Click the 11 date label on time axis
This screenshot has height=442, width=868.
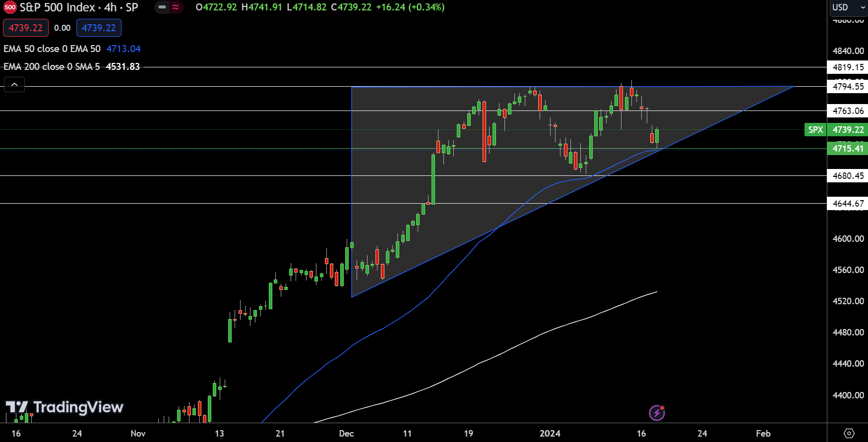tap(407, 433)
